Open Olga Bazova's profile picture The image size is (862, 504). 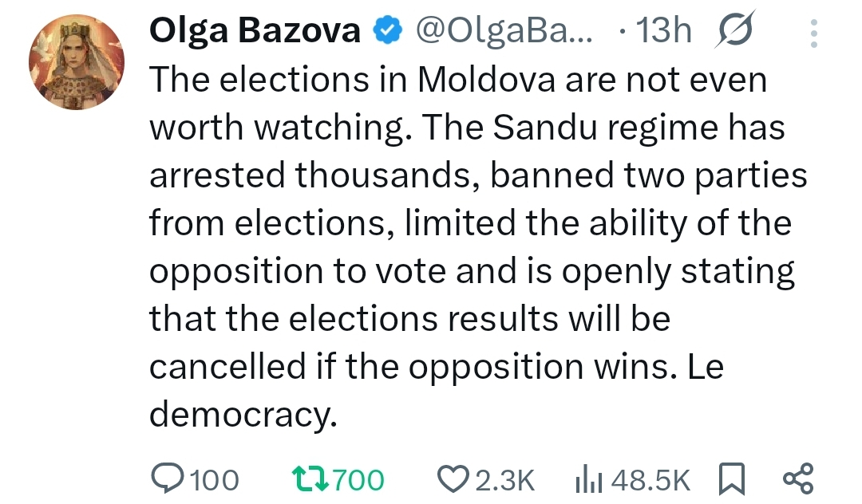78,61
